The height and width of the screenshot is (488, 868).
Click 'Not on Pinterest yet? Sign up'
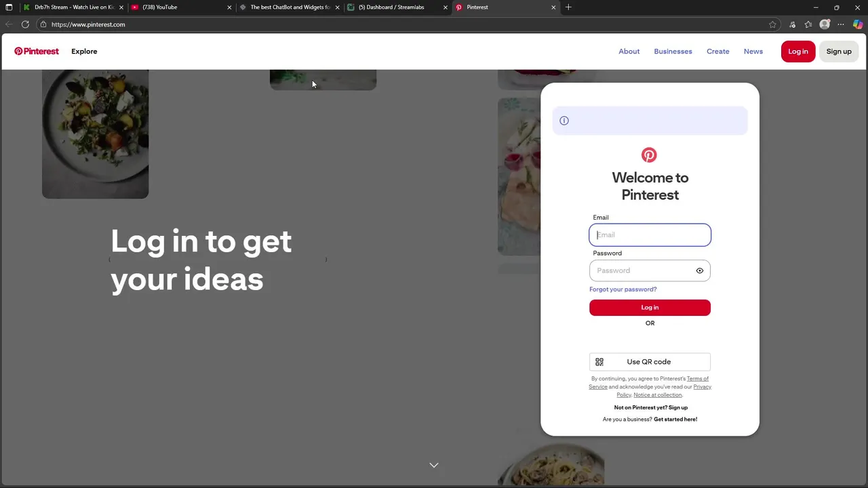650,407
